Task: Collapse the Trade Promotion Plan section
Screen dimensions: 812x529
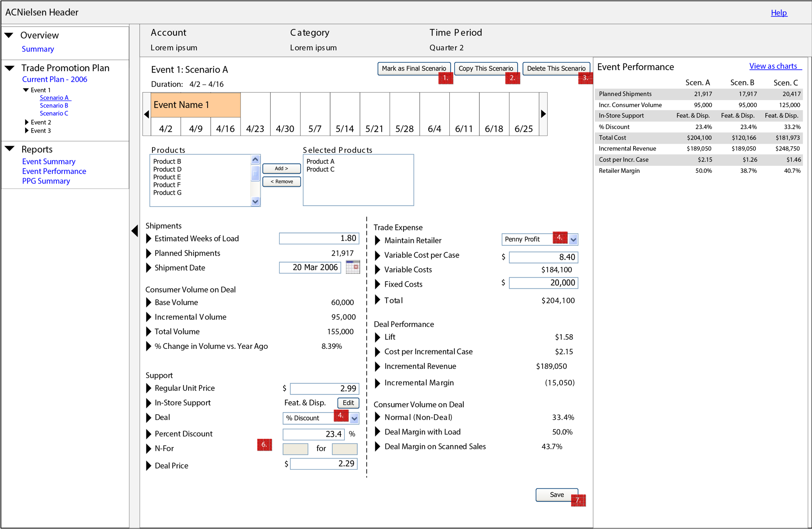Action: coord(10,68)
